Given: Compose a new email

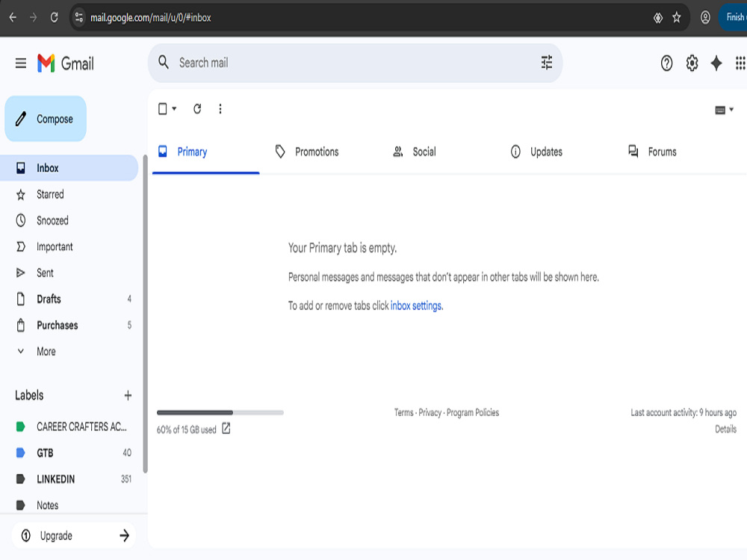Looking at the screenshot, I should 46,119.
